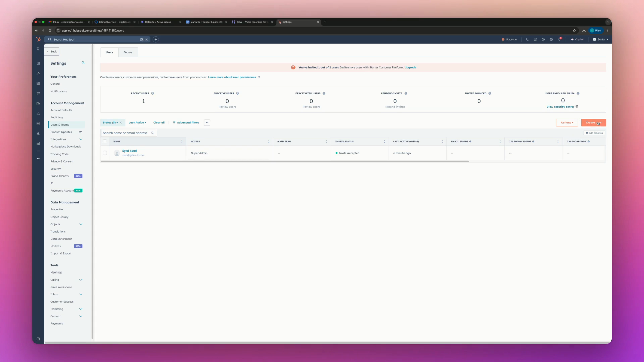644x362 pixels.
Task: Open the Settings gear icon
Action: (551, 39)
